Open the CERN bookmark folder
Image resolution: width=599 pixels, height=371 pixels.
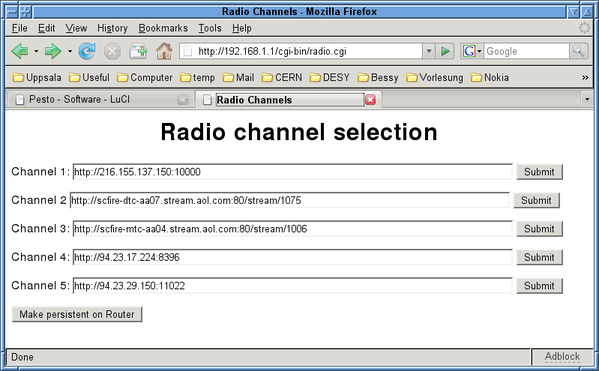pos(282,78)
